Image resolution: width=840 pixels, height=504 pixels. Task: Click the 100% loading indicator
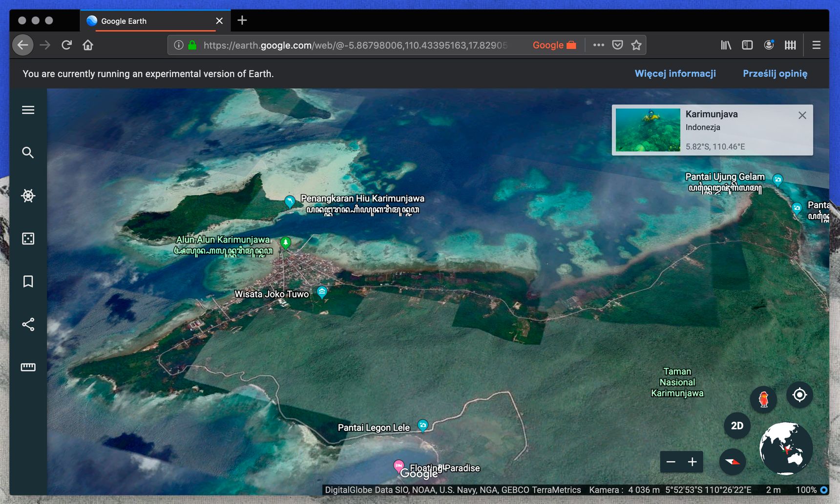coord(812,490)
